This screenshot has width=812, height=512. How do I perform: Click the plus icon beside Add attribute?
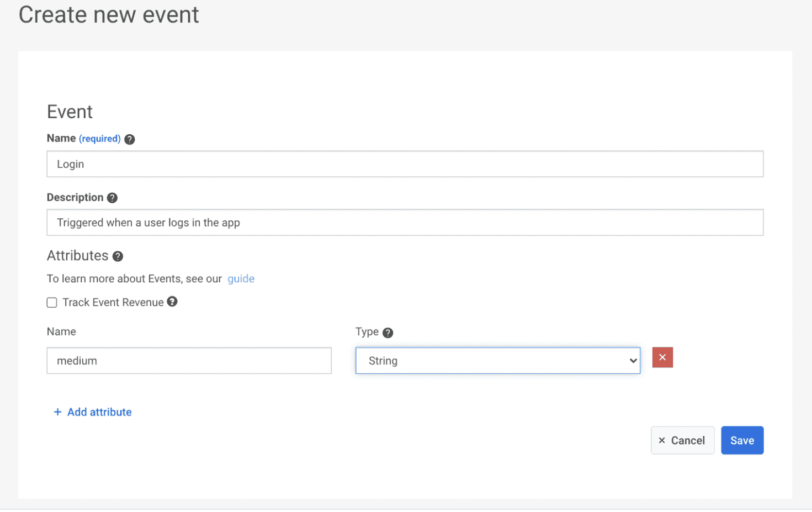pos(57,411)
